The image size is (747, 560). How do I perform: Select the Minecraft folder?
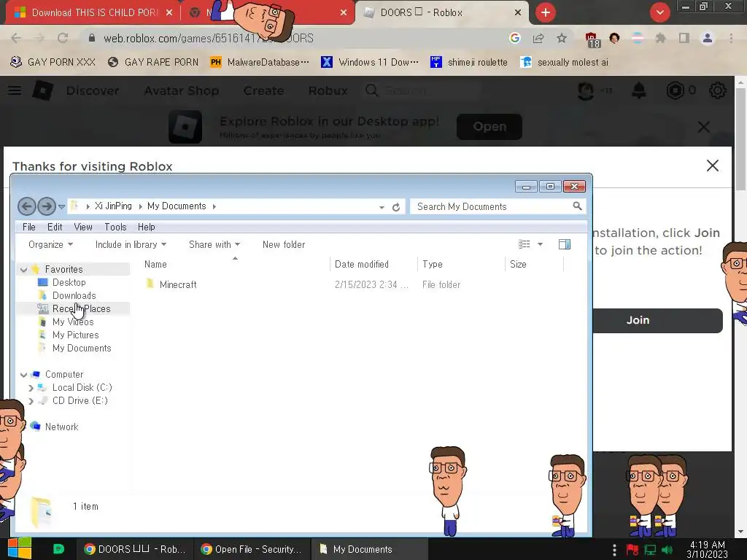[178, 285]
